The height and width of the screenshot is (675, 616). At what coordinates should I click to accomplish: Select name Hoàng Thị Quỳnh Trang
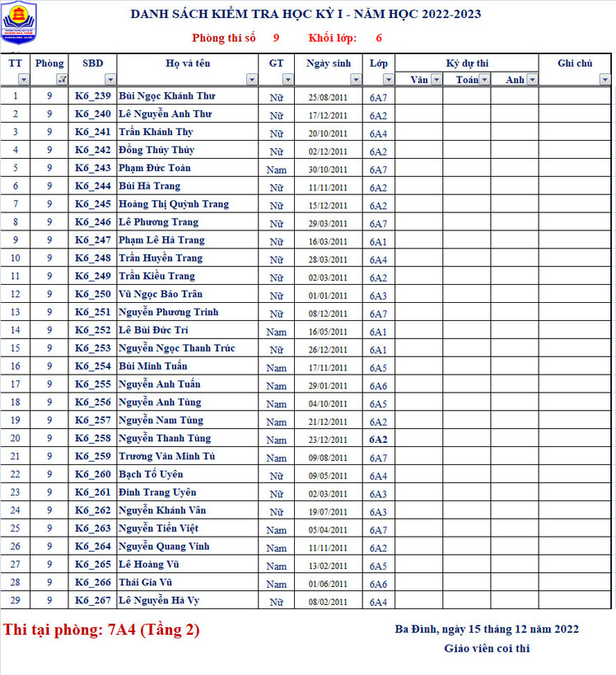tap(188, 204)
